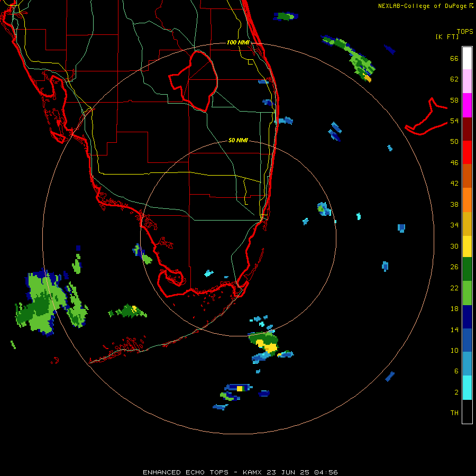
Task: Click the "42" legend value
Action: click(x=454, y=183)
